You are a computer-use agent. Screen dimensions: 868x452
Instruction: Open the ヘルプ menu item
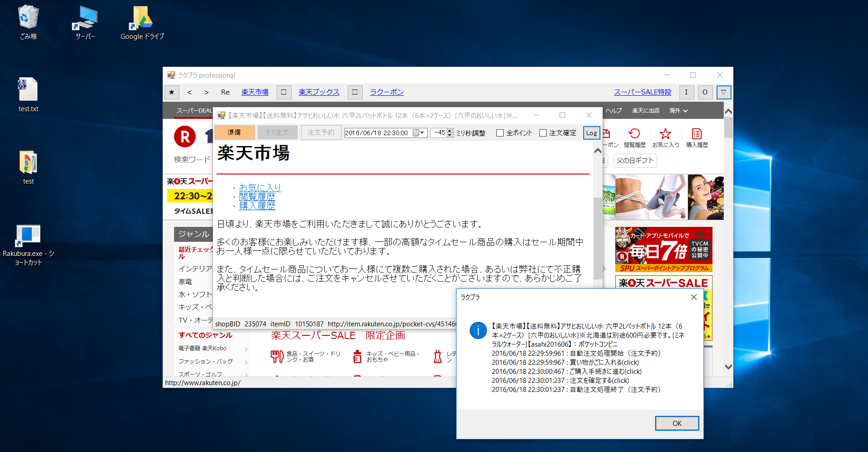(614, 110)
